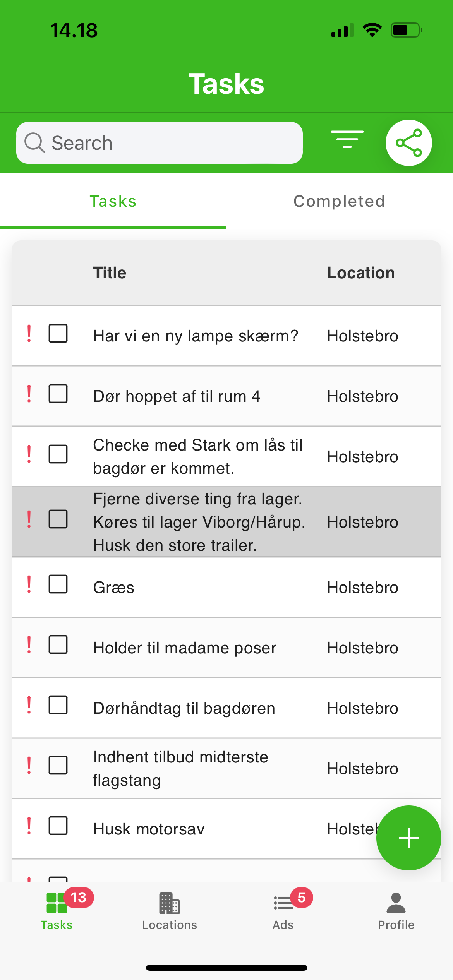Open task 'Dørhåndtag til bagdøren'
The height and width of the screenshot is (980, 453).
click(184, 708)
